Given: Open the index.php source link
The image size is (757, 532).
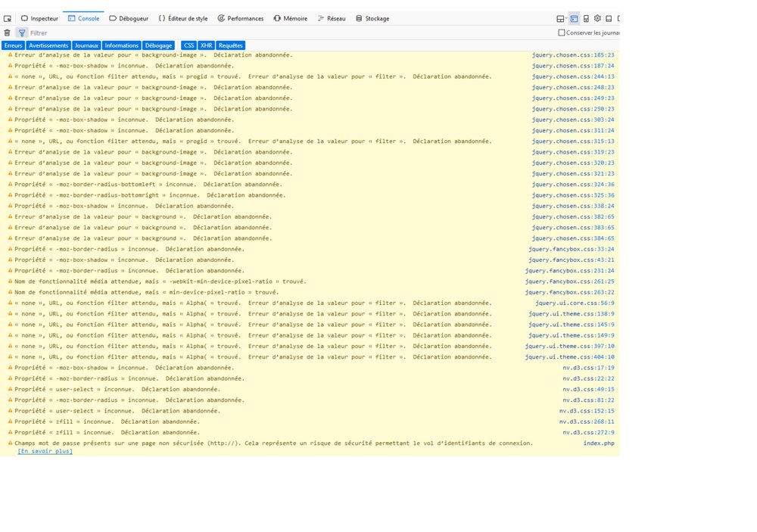Looking at the screenshot, I should click(599, 443).
